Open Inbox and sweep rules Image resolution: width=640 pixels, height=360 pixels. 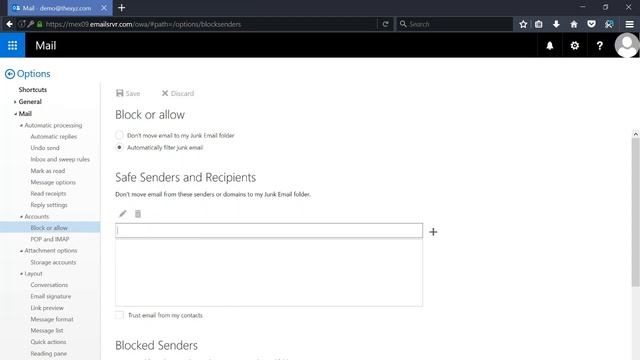tap(60, 159)
